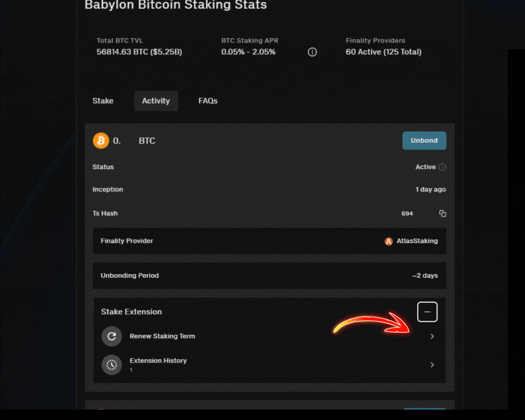This screenshot has width=525, height=420.
Task: Click the clock icon beside Extension History
Action: [x=112, y=365]
